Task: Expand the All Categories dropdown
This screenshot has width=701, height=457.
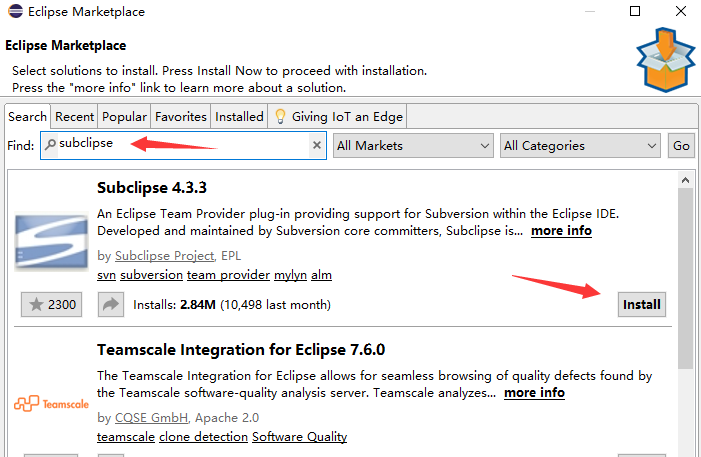Action: click(580, 145)
